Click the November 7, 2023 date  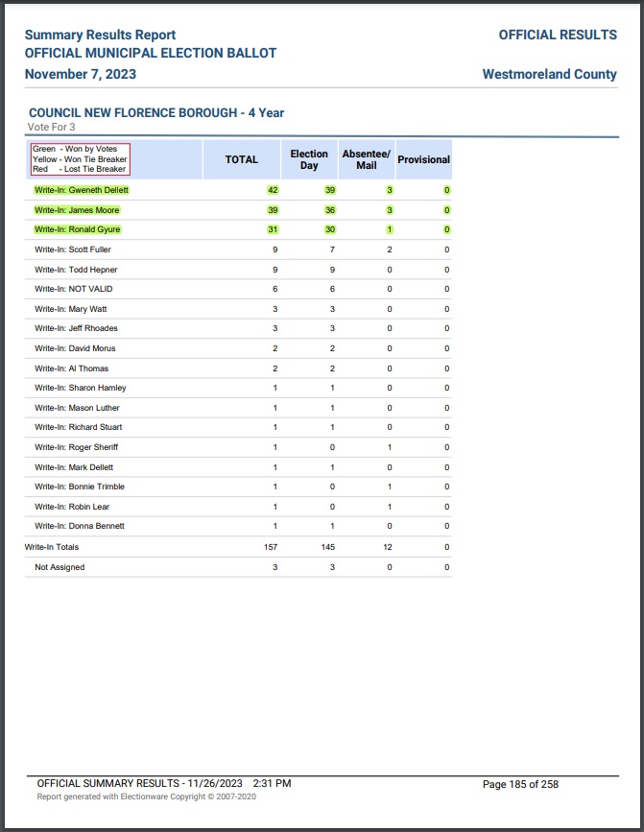click(81, 74)
